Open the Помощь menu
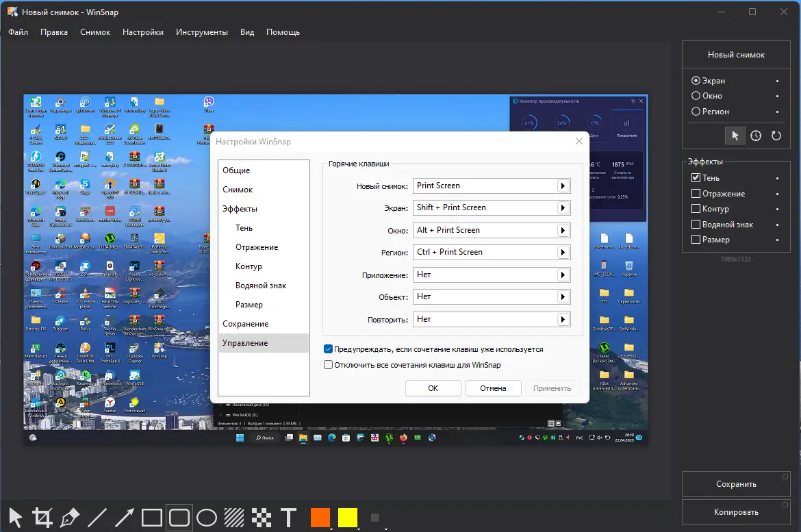Screen dimensions: 801x532 [283, 32]
